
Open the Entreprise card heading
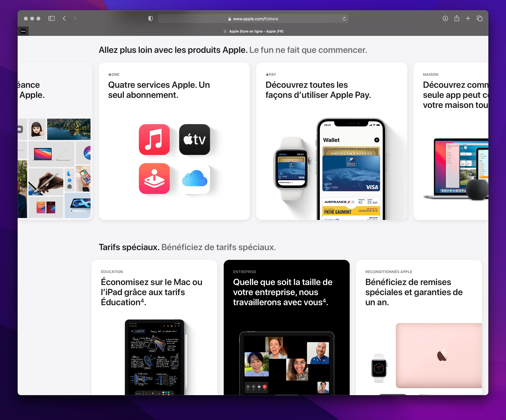(283, 292)
